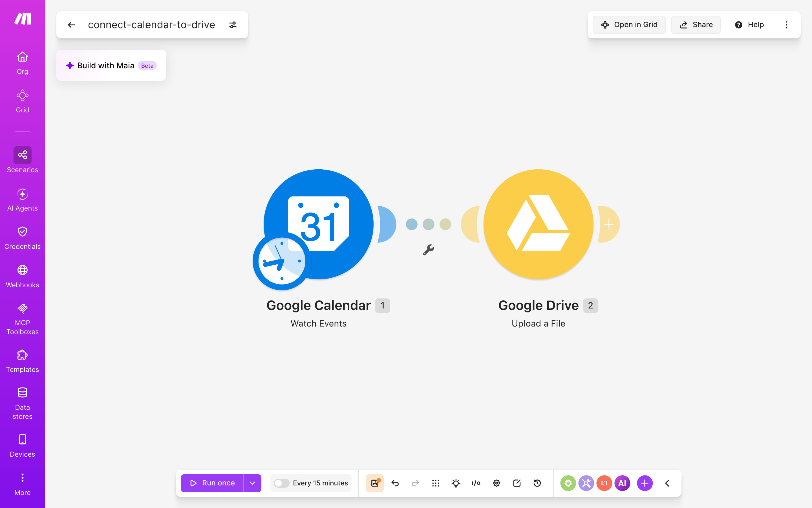Viewport: 812px width, 508px height.
Task: Collapse the favorites toolbar with the chevron
Action: 667,483
